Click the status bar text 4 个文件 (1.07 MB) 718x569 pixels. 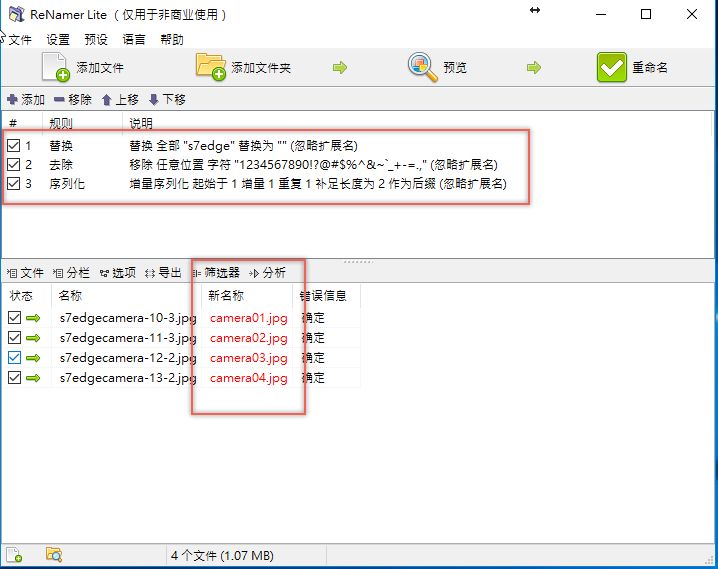(222, 555)
